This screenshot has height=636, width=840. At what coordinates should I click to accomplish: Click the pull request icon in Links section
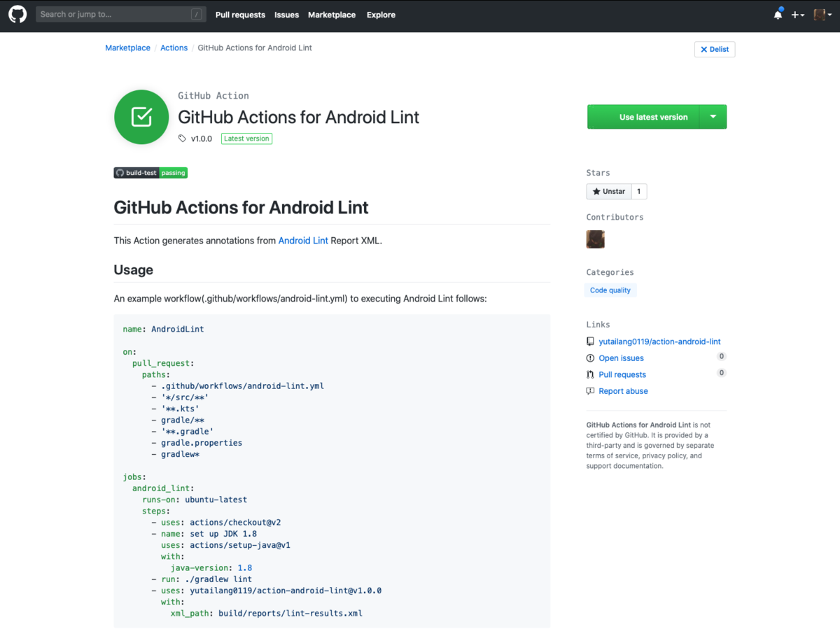[x=589, y=374]
